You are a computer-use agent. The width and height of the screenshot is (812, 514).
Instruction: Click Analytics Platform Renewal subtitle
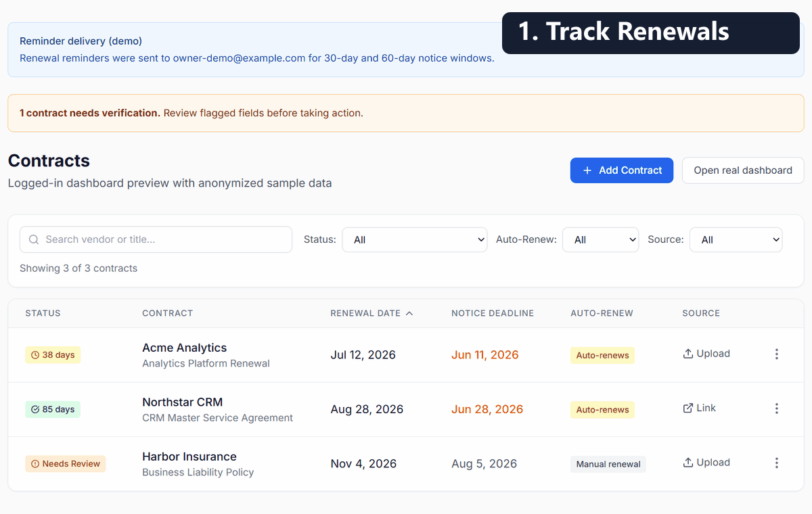tap(206, 363)
